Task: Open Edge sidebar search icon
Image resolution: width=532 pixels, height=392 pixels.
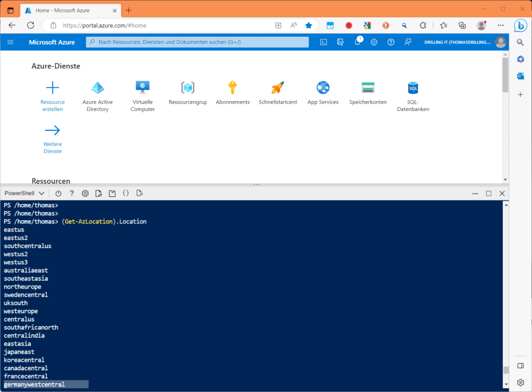Action: [520, 42]
